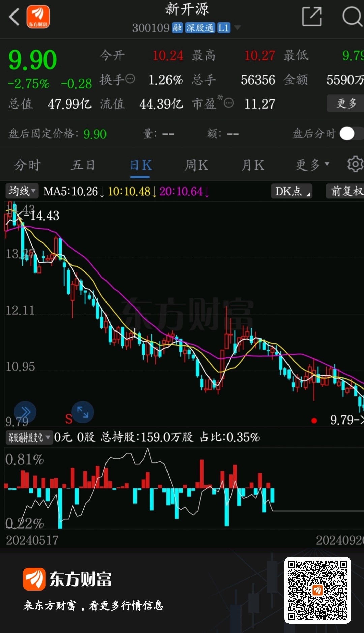Viewport: 364px width, 633px height.
Task: Switch to the 五日 tab
Action: pos(83,165)
